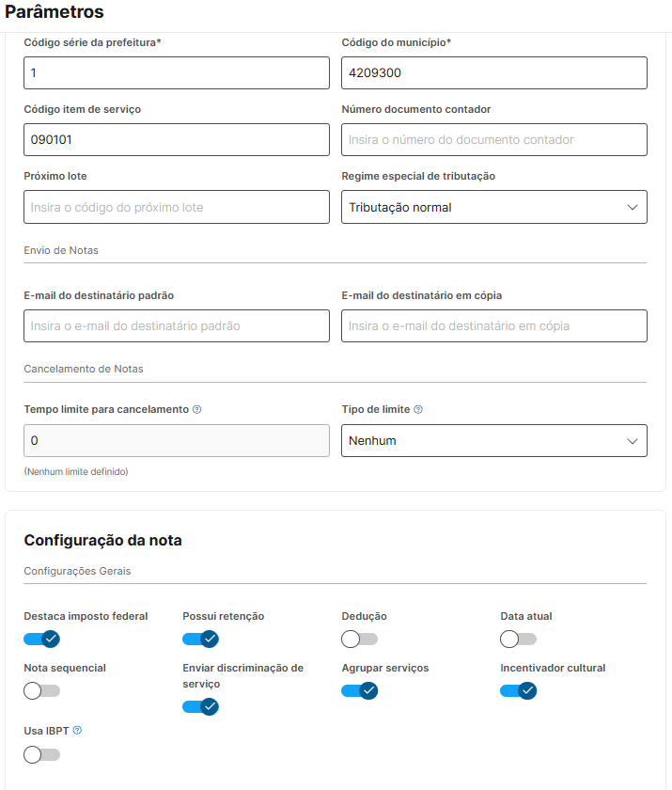Expand the Tipo de limite dropdown
This screenshot has width=672, height=790.
pos(494,440)
